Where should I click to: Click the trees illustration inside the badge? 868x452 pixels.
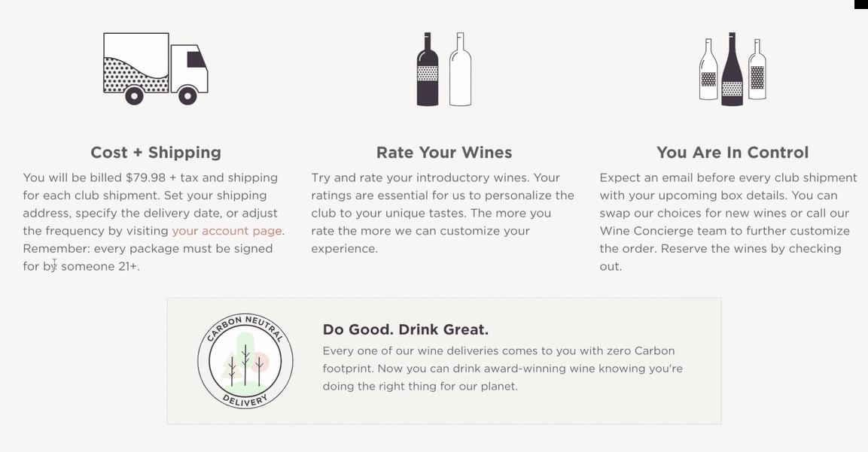pyautogui.click(x=245, y=362)
